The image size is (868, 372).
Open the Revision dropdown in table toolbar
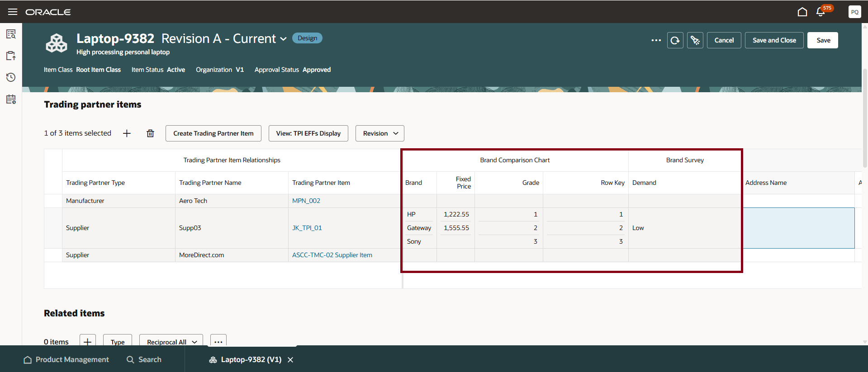coord(380,133)
